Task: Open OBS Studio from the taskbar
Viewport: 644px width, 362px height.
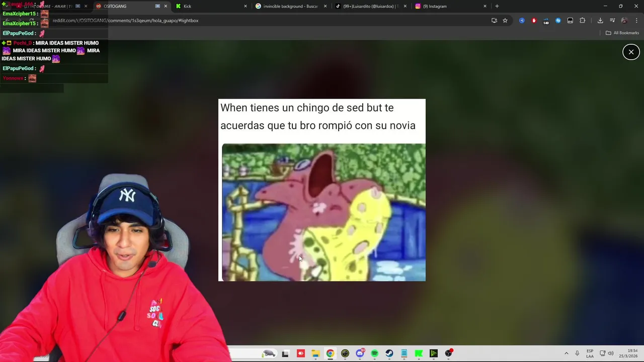Action: [448, 353]
